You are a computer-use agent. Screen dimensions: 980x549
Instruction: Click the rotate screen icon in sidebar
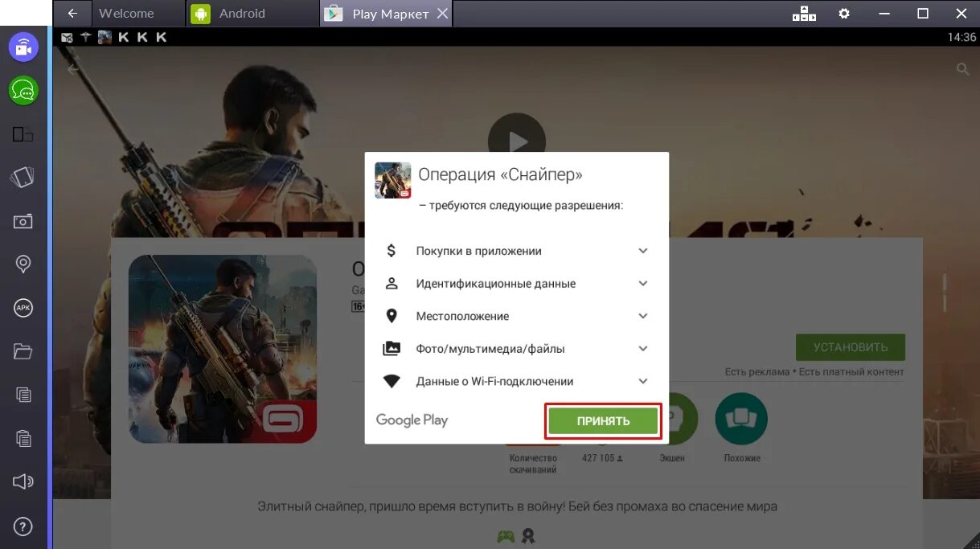coord(23,178)
